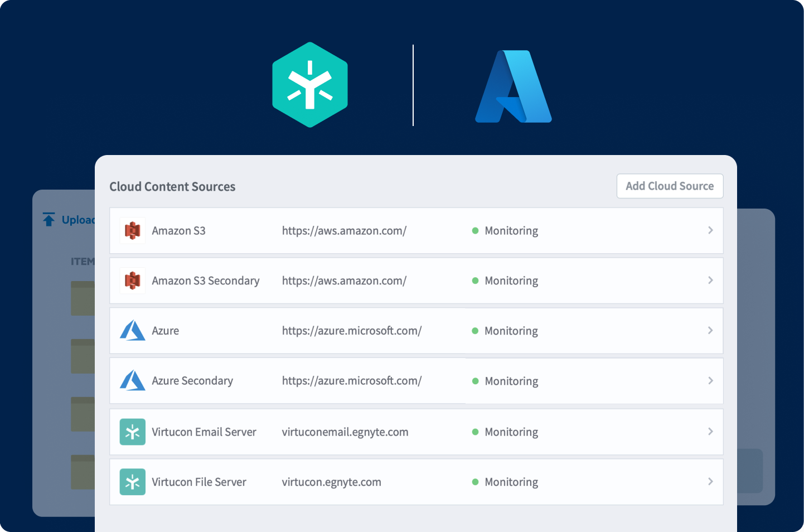This screenshot has width=804, height=532.
Task: Toggle monitoring dot for Virtucon File Server
Action: (475, 481)
